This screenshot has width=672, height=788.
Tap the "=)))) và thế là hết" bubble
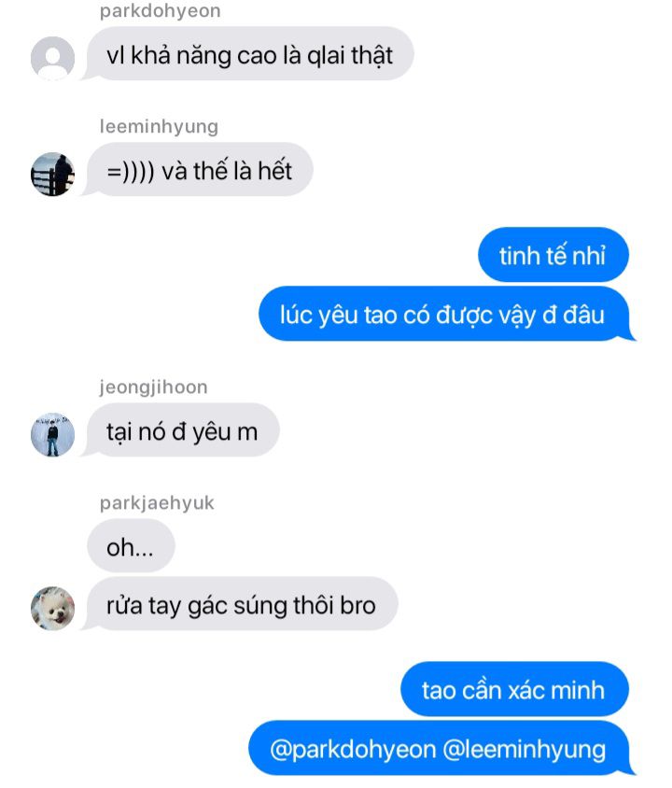click(200, 169)
